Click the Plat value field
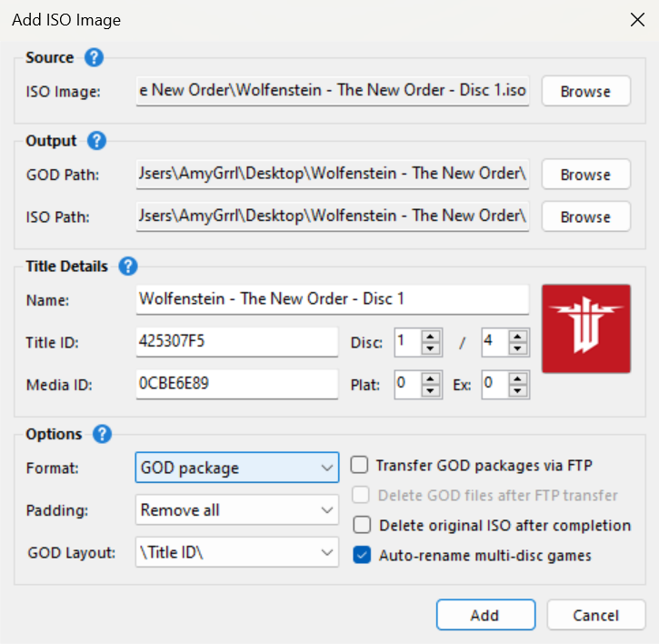 click(408, 384)
